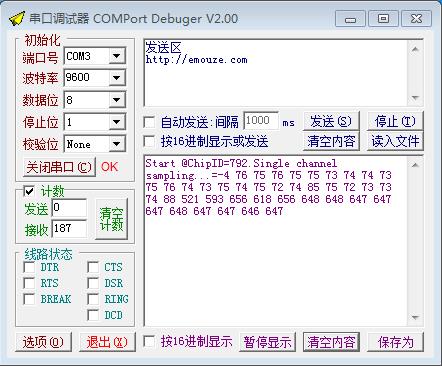Click the 接收 count field showing 187
Image resolution: width=442 pixels, height=366 pixels.
(69, 228)
